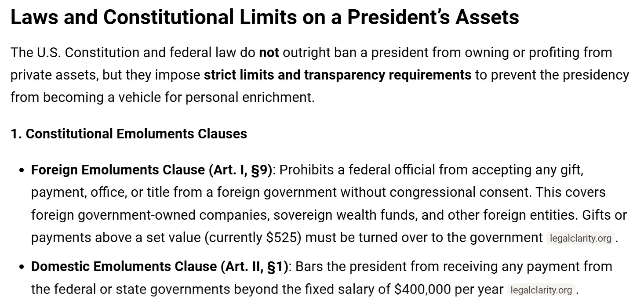Open legalclarity.org citation after "the government"

[581, 239]
